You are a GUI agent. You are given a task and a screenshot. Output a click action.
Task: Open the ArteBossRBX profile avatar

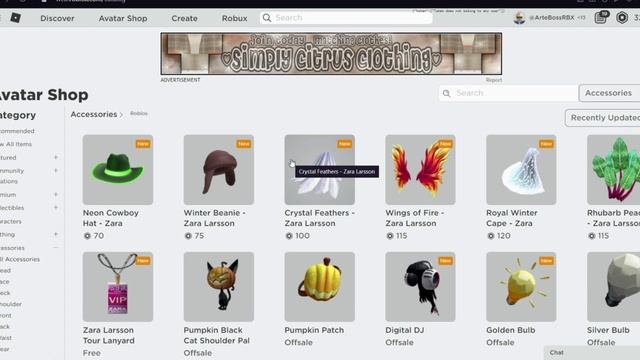tap(519, 18)
